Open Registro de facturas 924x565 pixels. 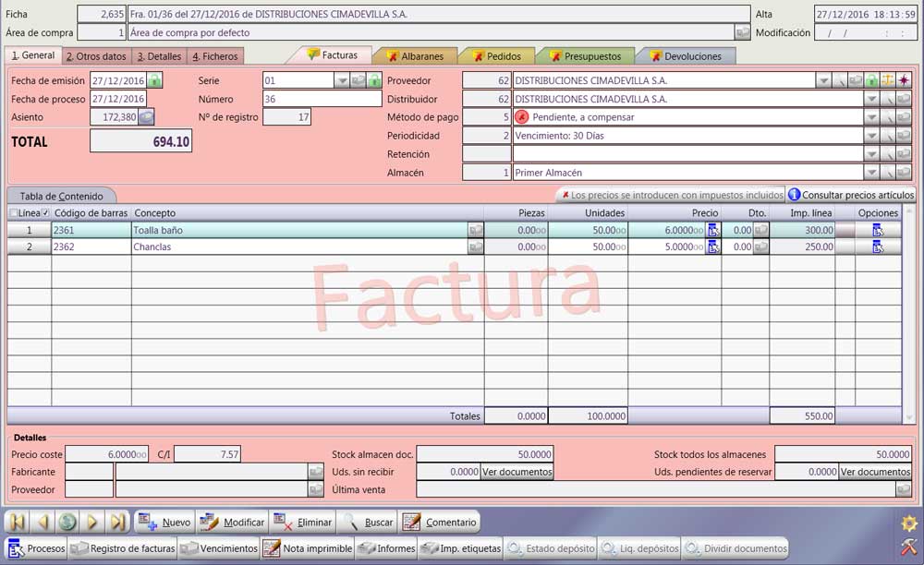pos(123,548)
